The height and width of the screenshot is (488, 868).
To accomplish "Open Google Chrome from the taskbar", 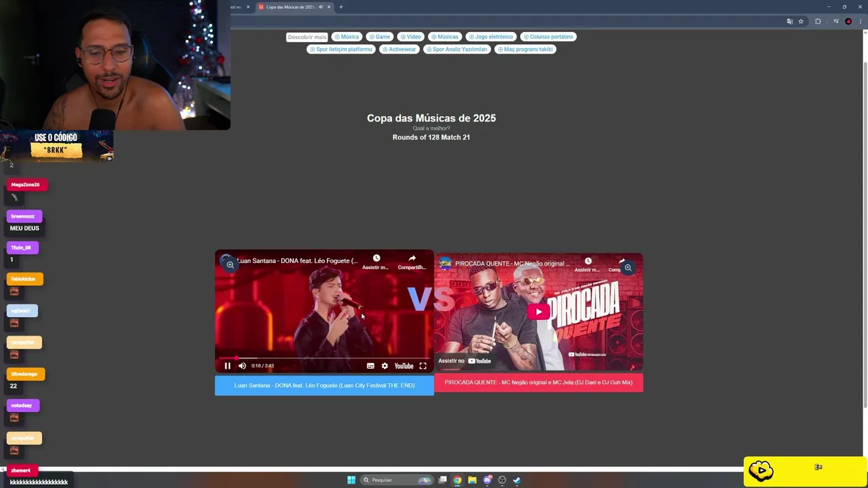I will (458, 480).
